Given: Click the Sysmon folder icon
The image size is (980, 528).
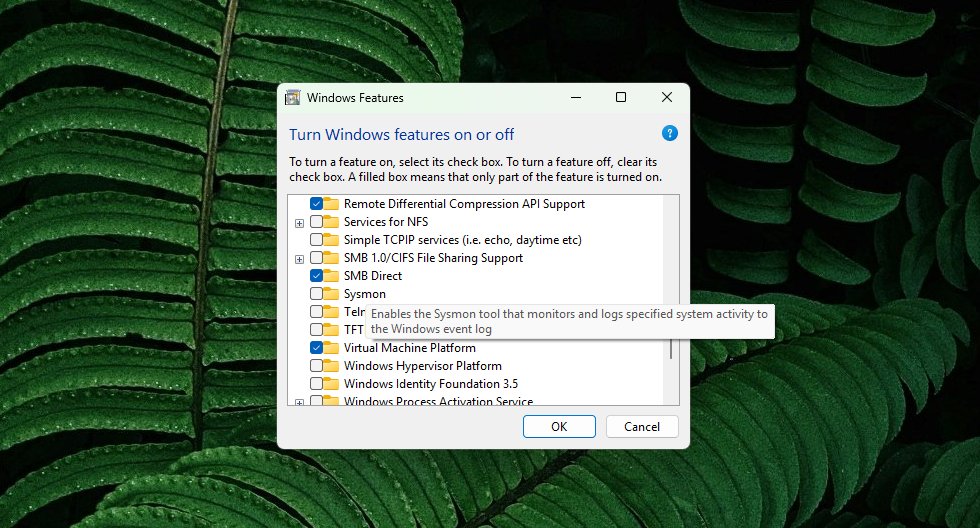Looking at the screenshot, I should tap(332, 294).
